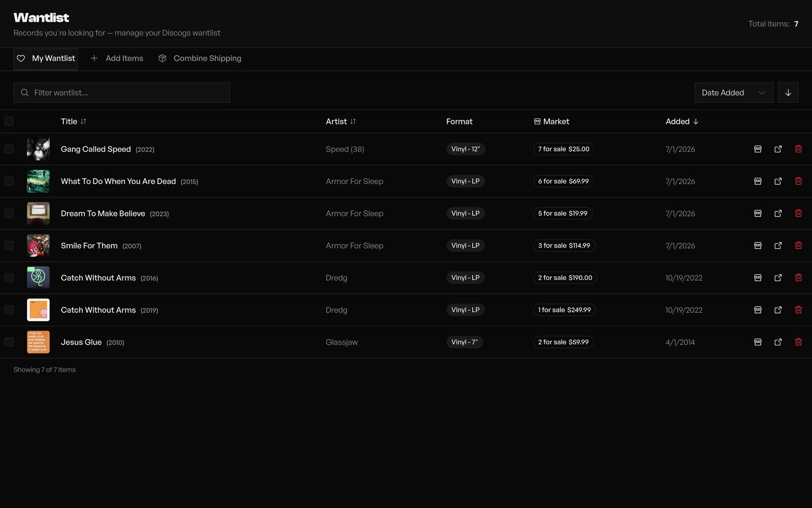Click the Jesus Glue album thumbnail
The image size is (812, 508).
[x=38, y=342]
